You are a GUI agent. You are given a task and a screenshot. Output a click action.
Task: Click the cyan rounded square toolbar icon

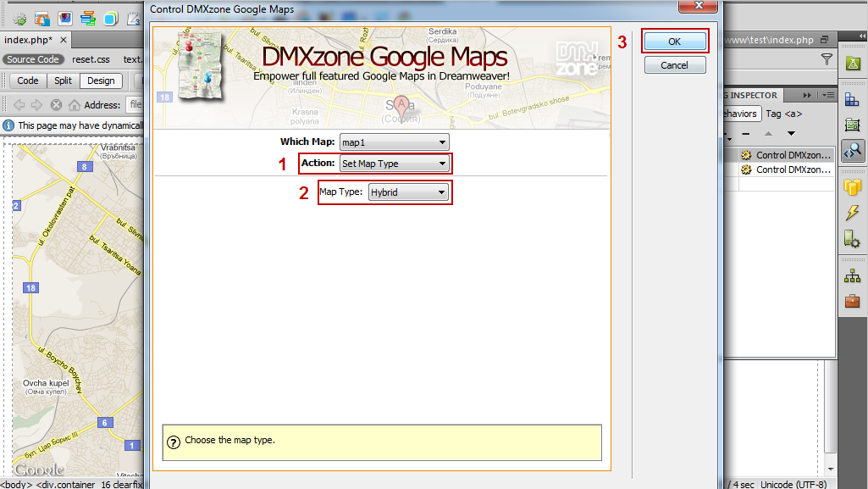pos(111,19)
